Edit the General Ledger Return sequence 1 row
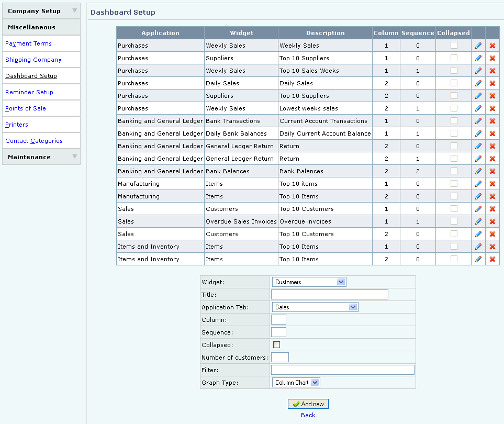The width and height of the screenshot is (504, 424). click(478, 159)
